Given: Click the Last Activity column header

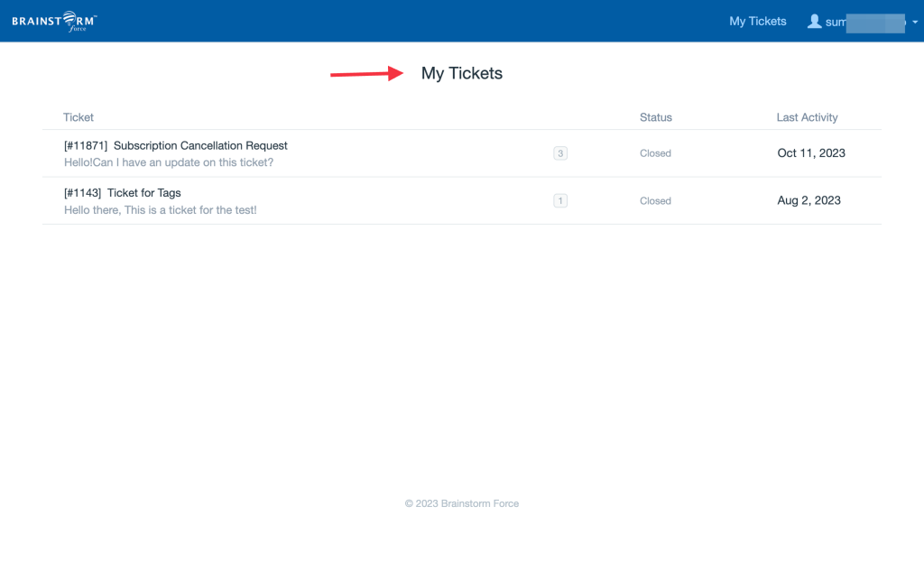Looking at the screenshot, I should (x=807, y=117).
